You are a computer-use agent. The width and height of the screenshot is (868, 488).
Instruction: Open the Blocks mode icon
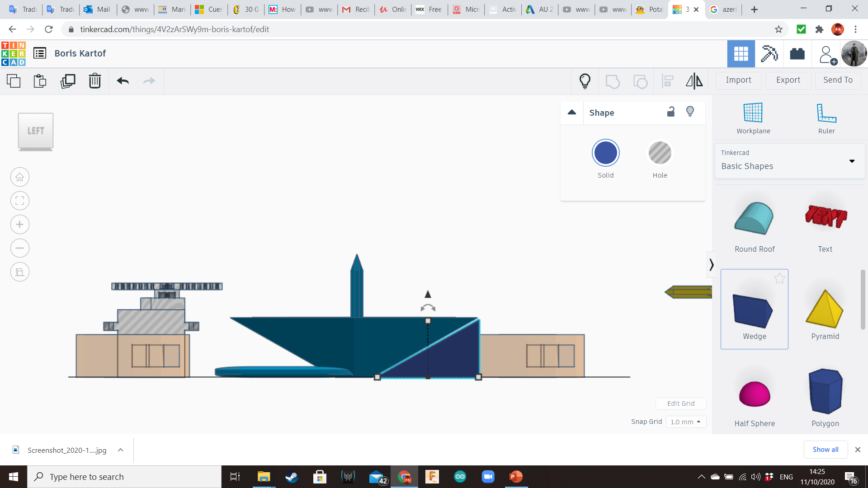(x=769, y=54)
